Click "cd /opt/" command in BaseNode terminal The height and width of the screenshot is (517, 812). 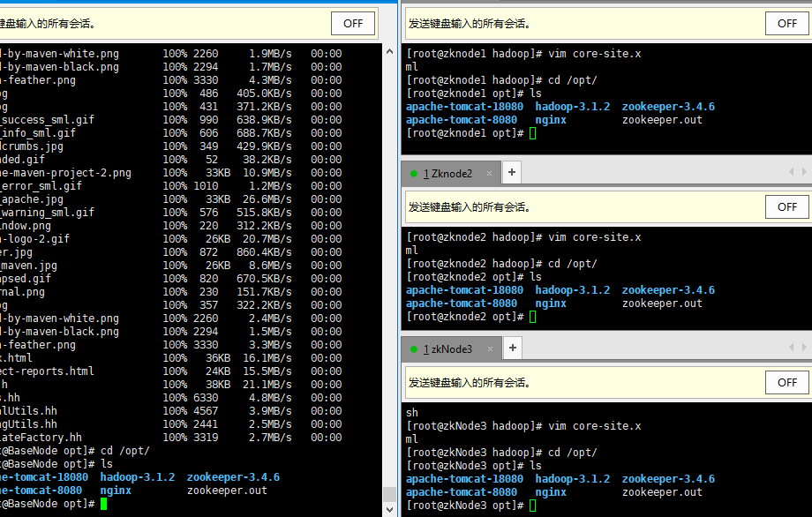coord(125,451)
